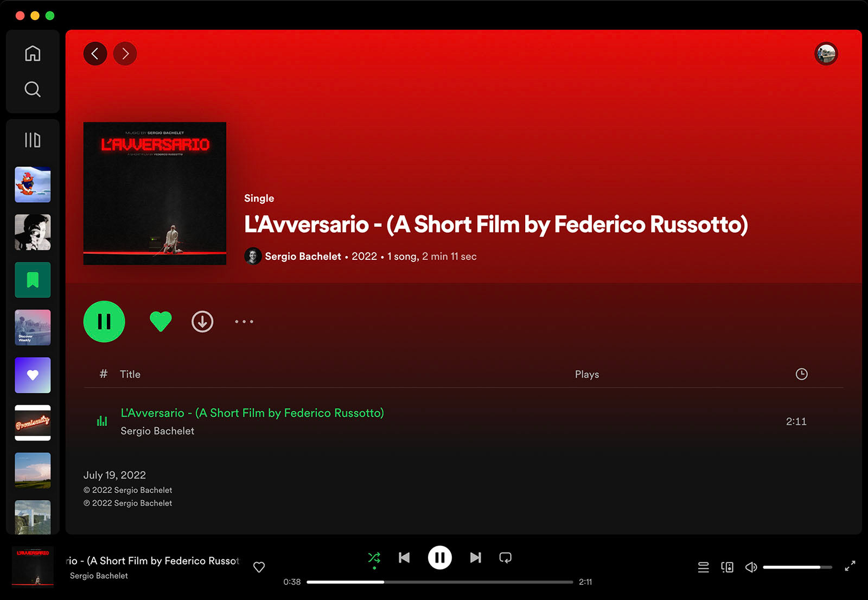Click the 2:11 track duration in row
868x600 pixels.
pos(796,422)
